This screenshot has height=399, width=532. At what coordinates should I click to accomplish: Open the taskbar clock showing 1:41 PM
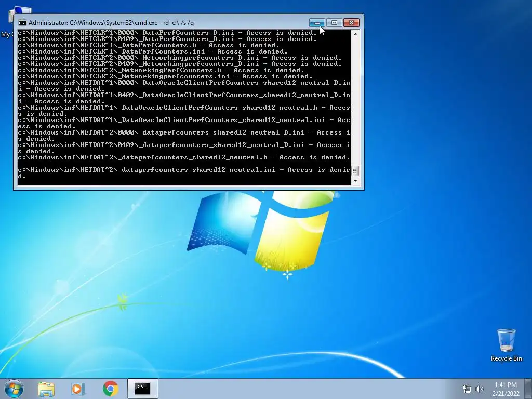coord(506,389)
